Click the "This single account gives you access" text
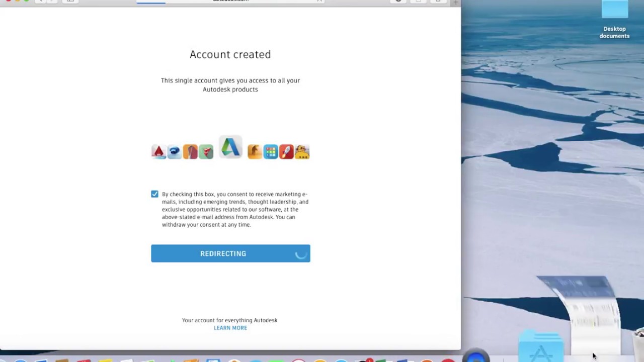The image size is (644, 362). point(230,85)
